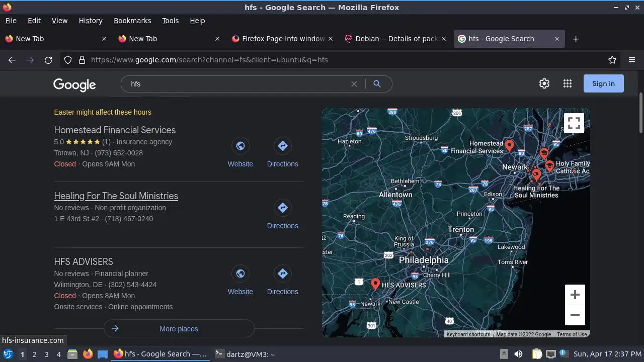The image size is (644, 362).
Task: Open the Homestead Financial Services listing
Action: 115,130
